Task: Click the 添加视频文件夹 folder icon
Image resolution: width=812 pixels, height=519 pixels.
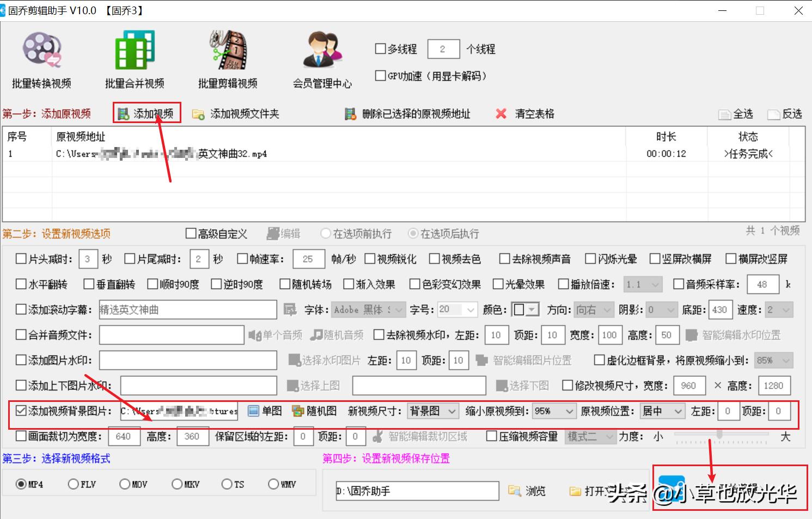Action: click(198, 114)
